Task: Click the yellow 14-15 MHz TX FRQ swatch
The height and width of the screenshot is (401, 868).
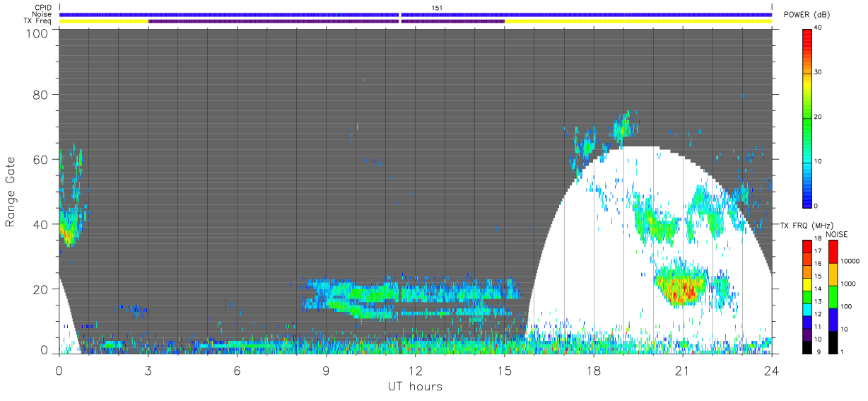Action: [x=808, y=284]
